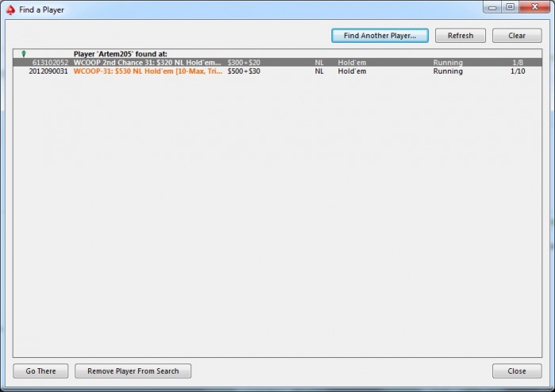555x392 pixels.
Task: Click Running status in 613102052 row
Action: [448, 63]
